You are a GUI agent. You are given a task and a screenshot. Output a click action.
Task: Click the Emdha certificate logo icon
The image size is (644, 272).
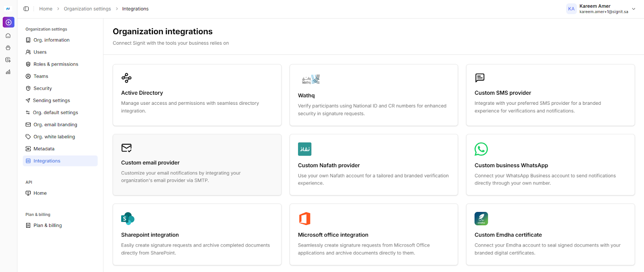coord(481,218)
